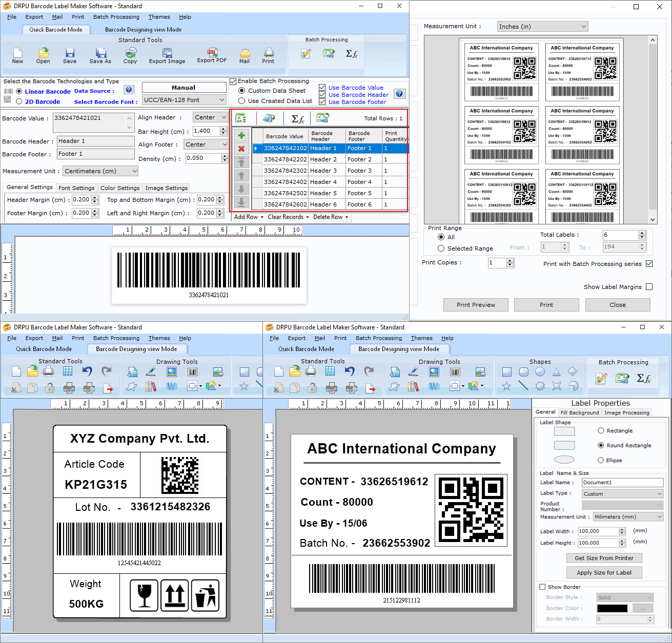Open the Align Header dropdown
Viewport: 672px width, 643px height.
coord(211,117)
